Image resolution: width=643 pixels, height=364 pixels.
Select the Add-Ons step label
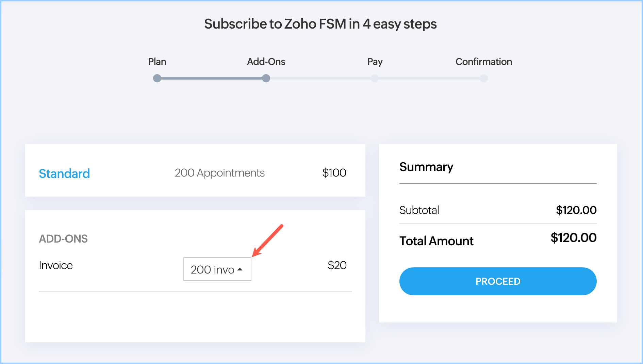point(266,62)
